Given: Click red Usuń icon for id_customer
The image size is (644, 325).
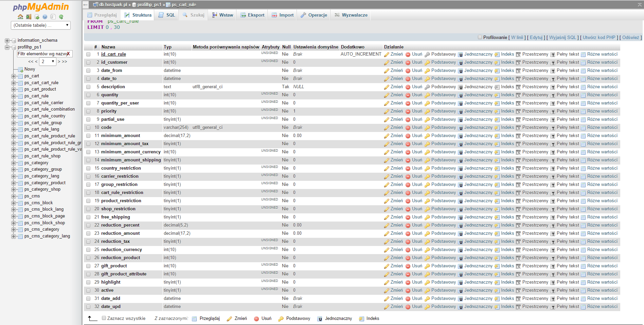Looking at the screenshot, I should point(408,62).
